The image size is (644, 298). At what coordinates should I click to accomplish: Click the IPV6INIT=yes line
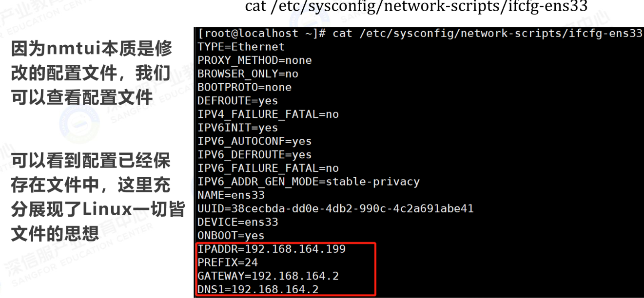pos(237,128)
